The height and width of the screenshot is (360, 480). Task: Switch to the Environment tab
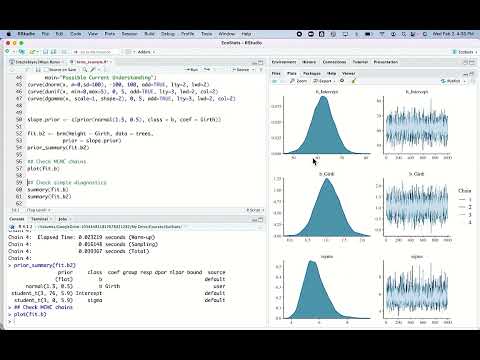click(x=284, y=62)
